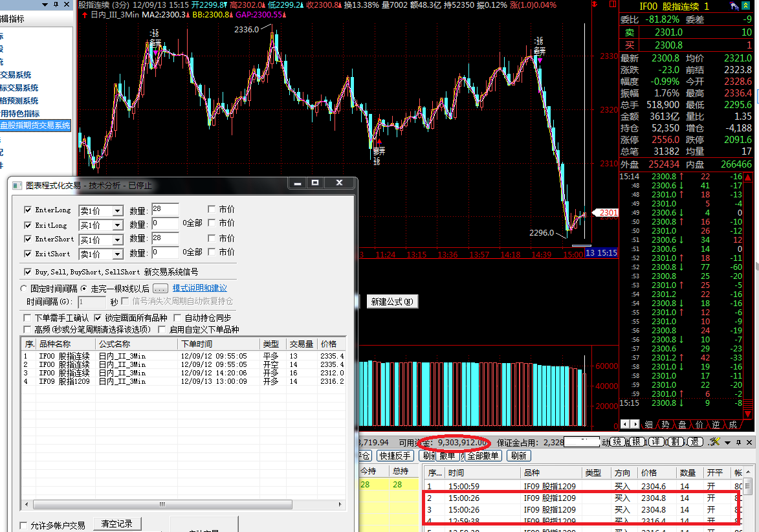
Task: Open the left panel dropdown arrow menu
Action: 45,5
